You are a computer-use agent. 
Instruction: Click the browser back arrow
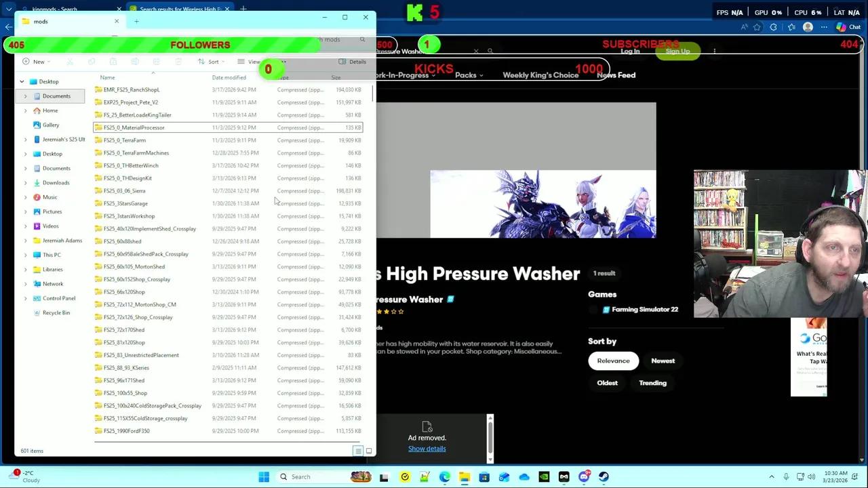pos(8,27)
